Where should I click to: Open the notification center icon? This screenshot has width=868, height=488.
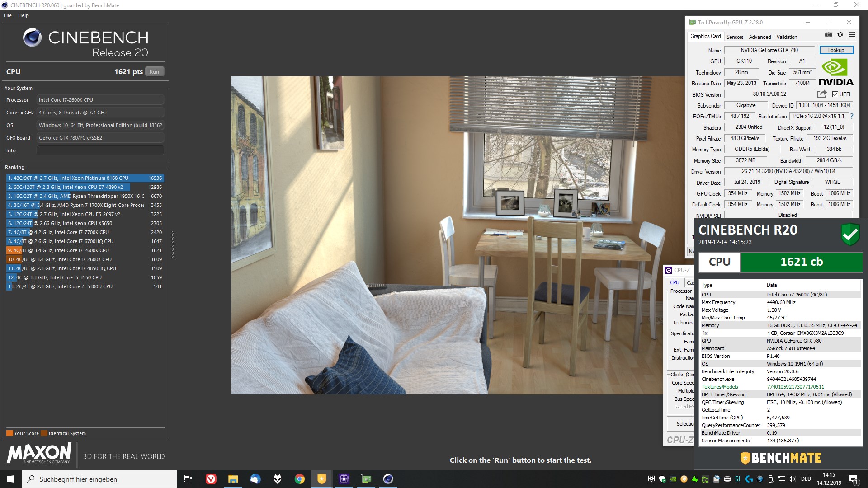pos(854,479)
